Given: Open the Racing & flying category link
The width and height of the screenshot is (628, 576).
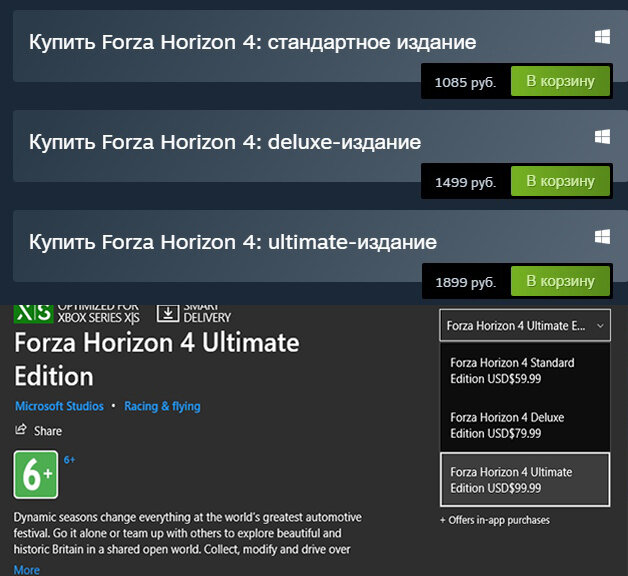Looking at the screenshot, I should click(x=162, y=406).
